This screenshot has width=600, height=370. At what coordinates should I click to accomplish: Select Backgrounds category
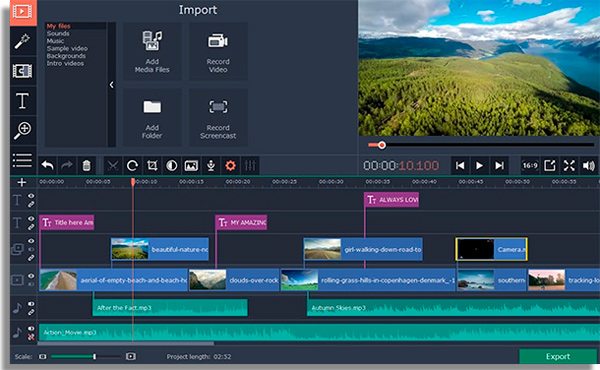(66, 56)
